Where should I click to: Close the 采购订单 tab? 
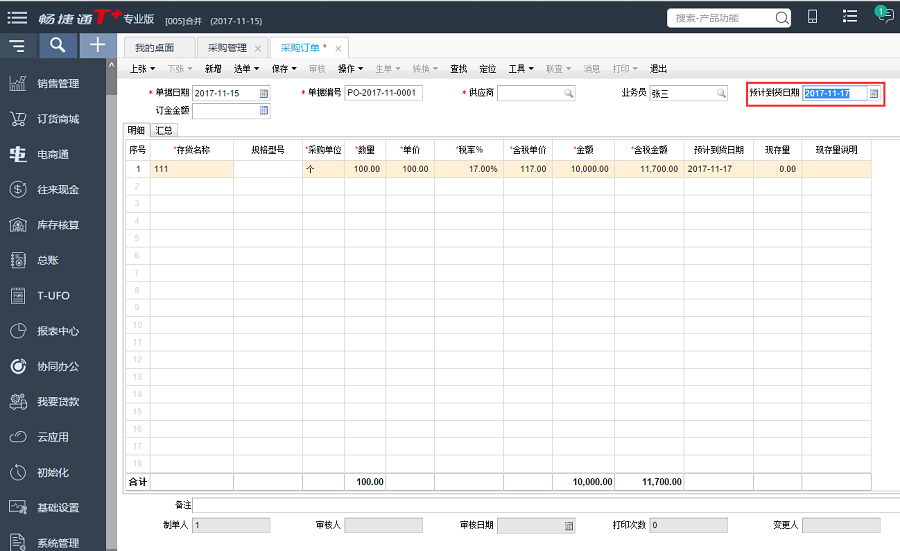click(x=338, y=48)
